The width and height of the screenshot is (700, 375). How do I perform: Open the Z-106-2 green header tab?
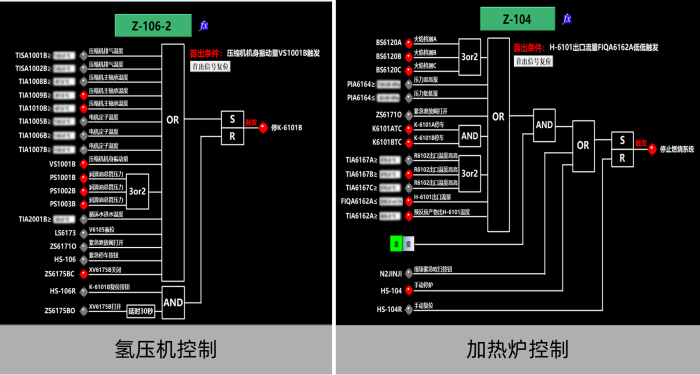pyautogui.click(x=153, y=26)
